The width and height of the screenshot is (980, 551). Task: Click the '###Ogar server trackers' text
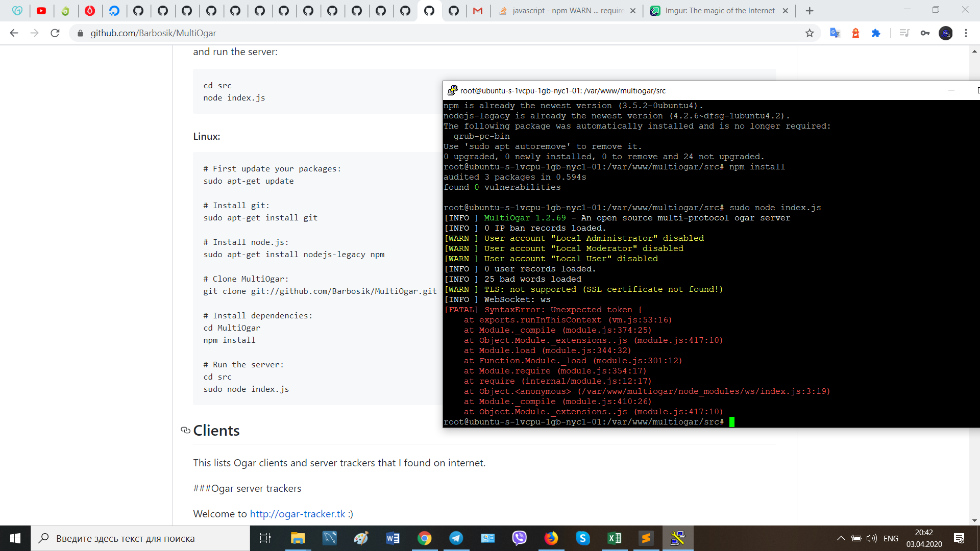[247, 488]
